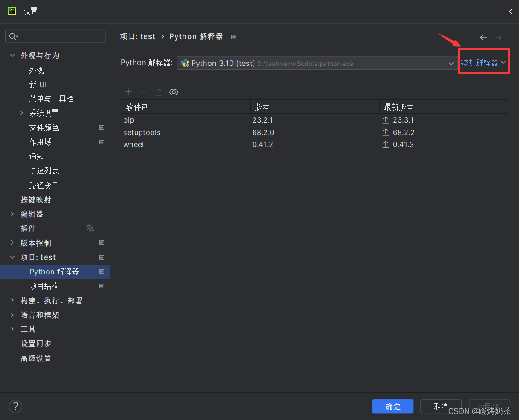This screenshot has height=420, width=519.
Task: Click the install package plus icon
Action: tap(129, 92)
